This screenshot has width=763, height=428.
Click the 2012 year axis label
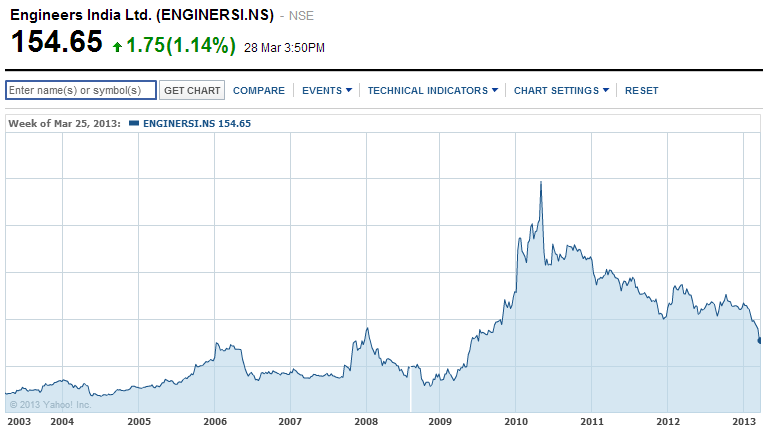coord(668,421)
